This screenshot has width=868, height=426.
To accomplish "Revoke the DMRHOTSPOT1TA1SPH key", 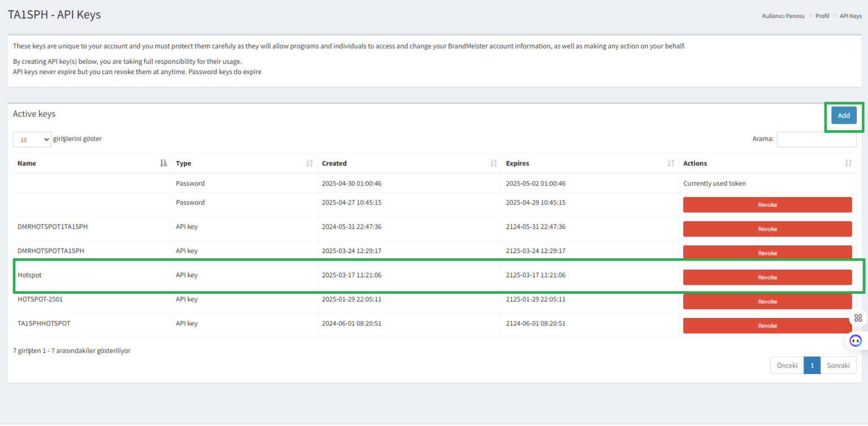I will coord(767,229).
